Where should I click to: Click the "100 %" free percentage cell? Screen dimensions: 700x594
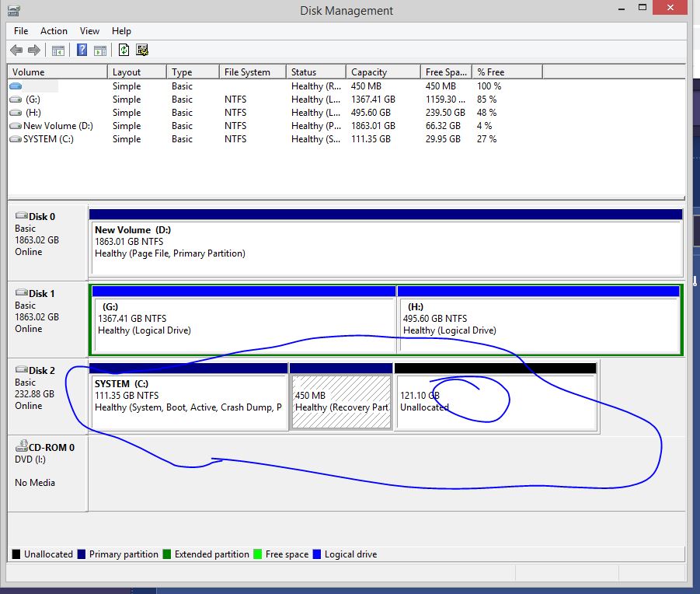point(489,86)
